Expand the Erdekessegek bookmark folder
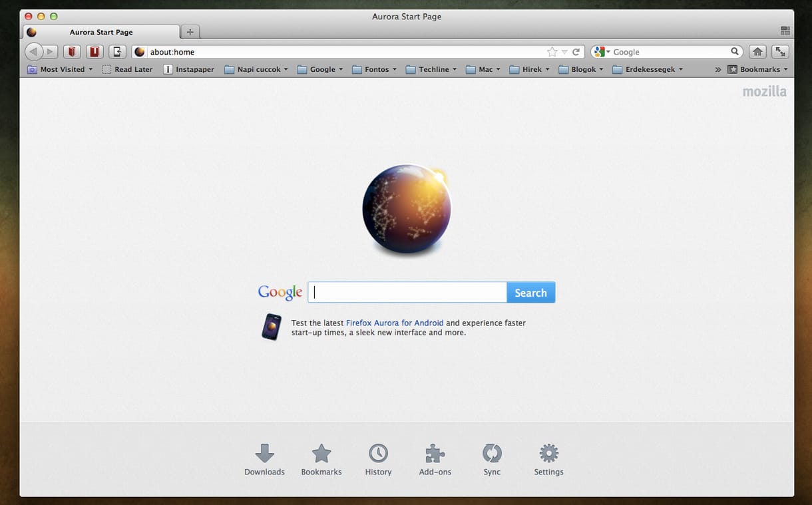 pos(648,69)
